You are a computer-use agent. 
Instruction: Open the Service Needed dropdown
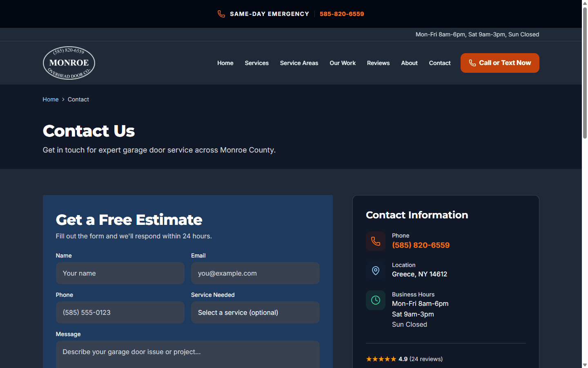tap(255, 312)
